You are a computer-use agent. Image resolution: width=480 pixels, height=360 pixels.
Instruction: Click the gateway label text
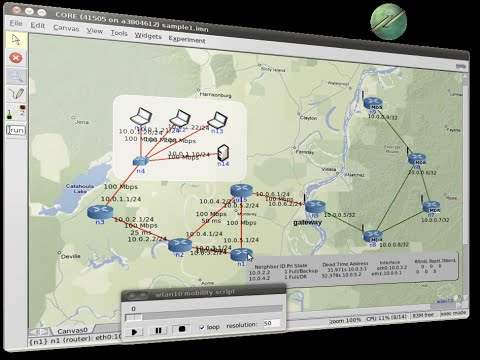pos(307,222)
